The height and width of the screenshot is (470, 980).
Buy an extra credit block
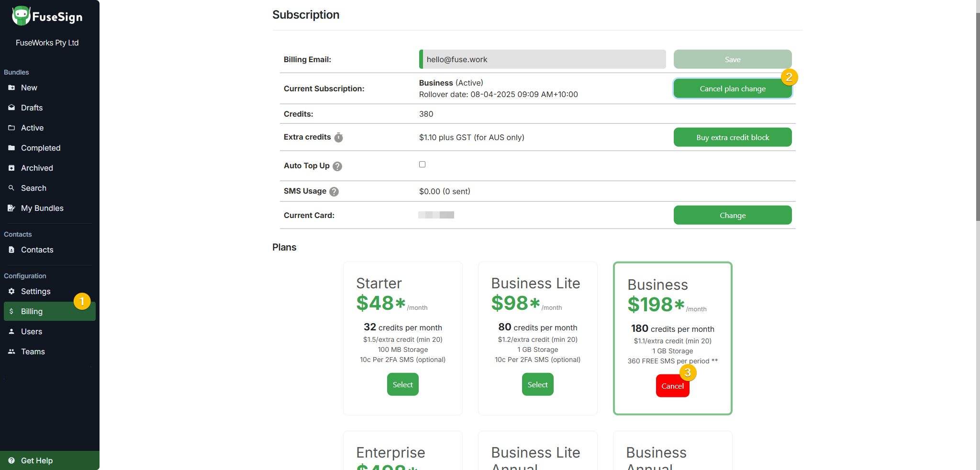pyautogui.click(x=732, y=137)
